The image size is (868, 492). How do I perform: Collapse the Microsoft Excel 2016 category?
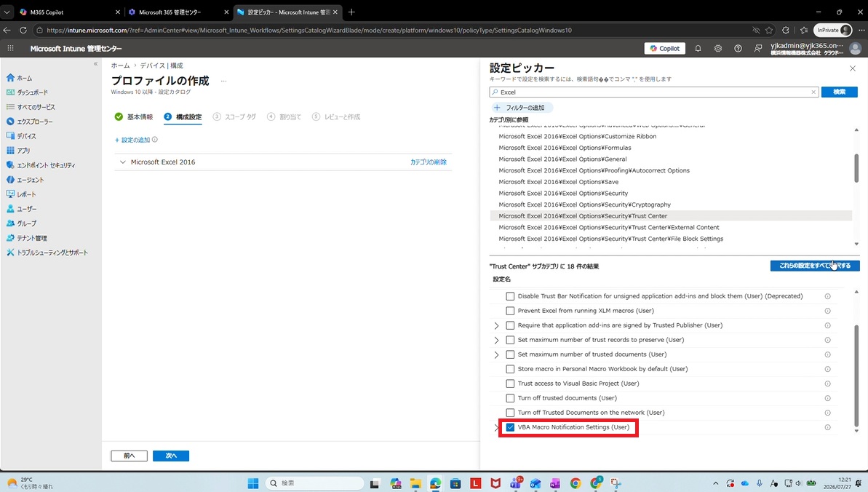click(123, 162)
